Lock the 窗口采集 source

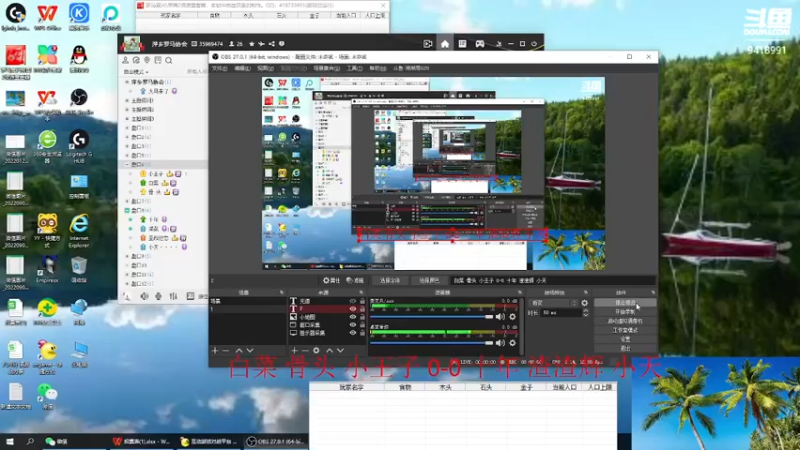[x=362, y=324]
